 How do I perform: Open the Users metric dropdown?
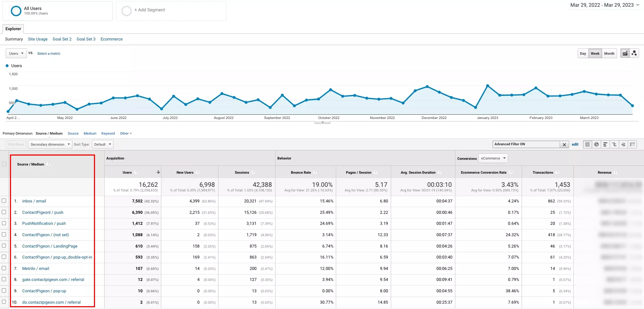coord(16,53)
